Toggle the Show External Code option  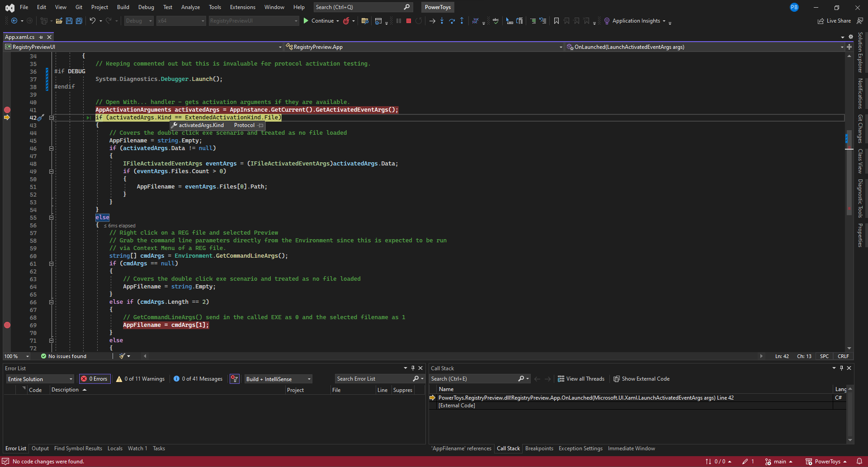(x=641, y=379)
